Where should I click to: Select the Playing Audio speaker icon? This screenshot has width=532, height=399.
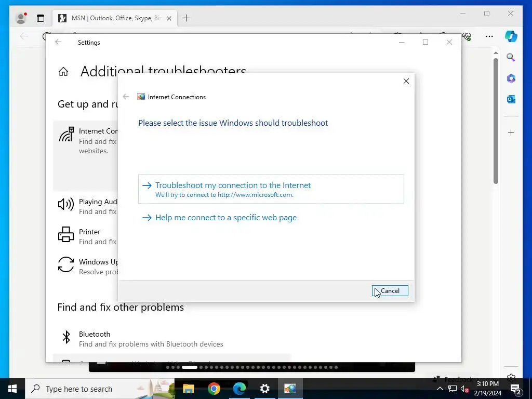[66, 204]
